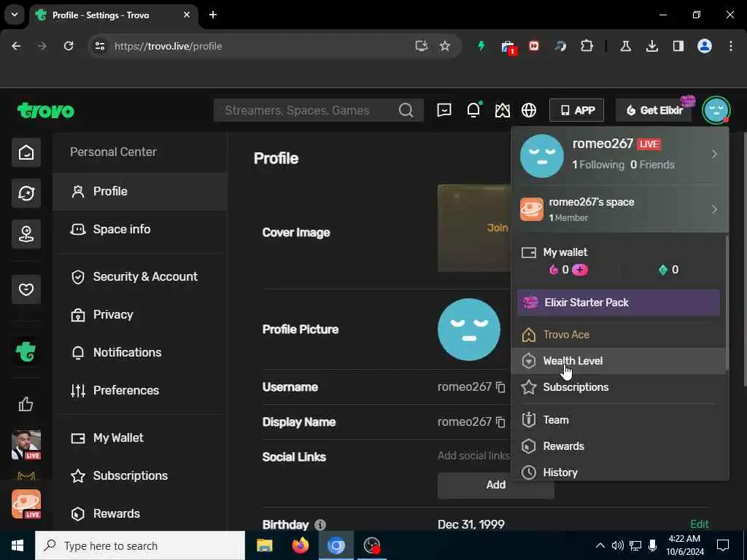Open Preferences settings
The width and height of the screenshot is (747, 560).
[139, 391]
